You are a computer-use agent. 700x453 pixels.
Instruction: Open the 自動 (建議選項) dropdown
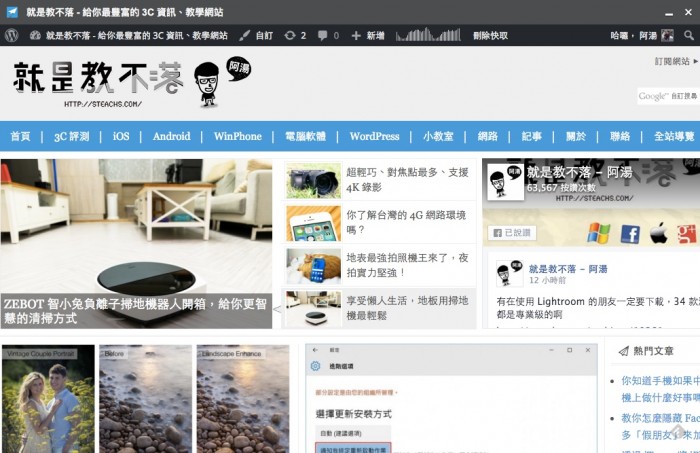click(x=353, y=433)
